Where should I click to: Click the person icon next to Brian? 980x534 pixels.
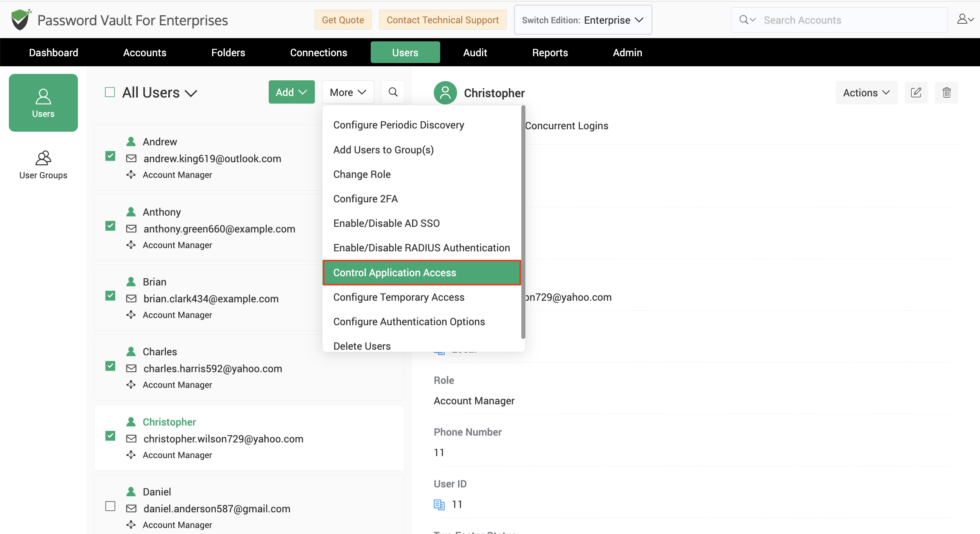pyautogui.click(x=131, y=282)
